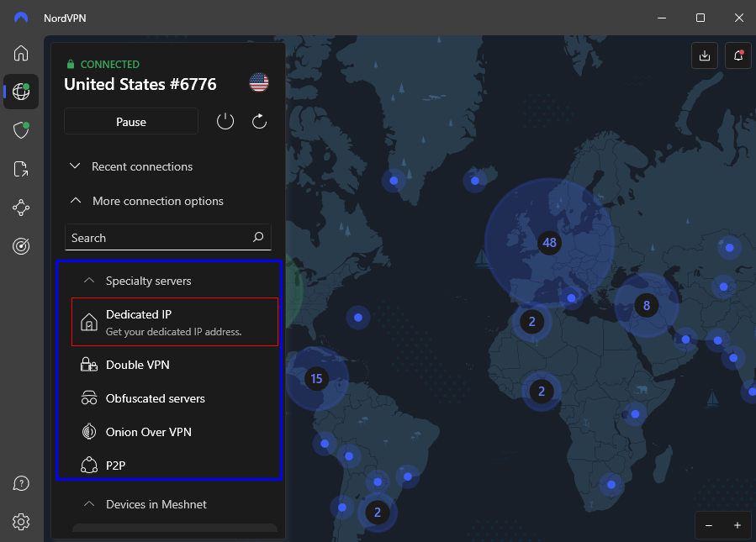Viewport: 756px width, 542px height.
Task: Click the server Search field
Action: [x=168, y=238]
